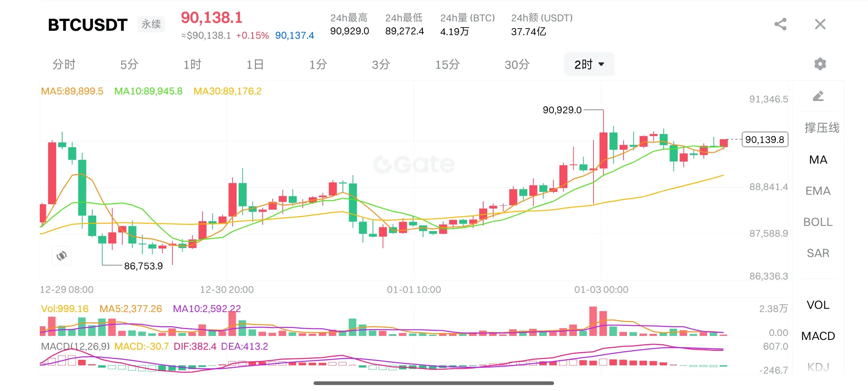The width and height of the screenshot is (868, 391).
Task: Toggle the VOL sub-chart indicator
Action: 818,305
